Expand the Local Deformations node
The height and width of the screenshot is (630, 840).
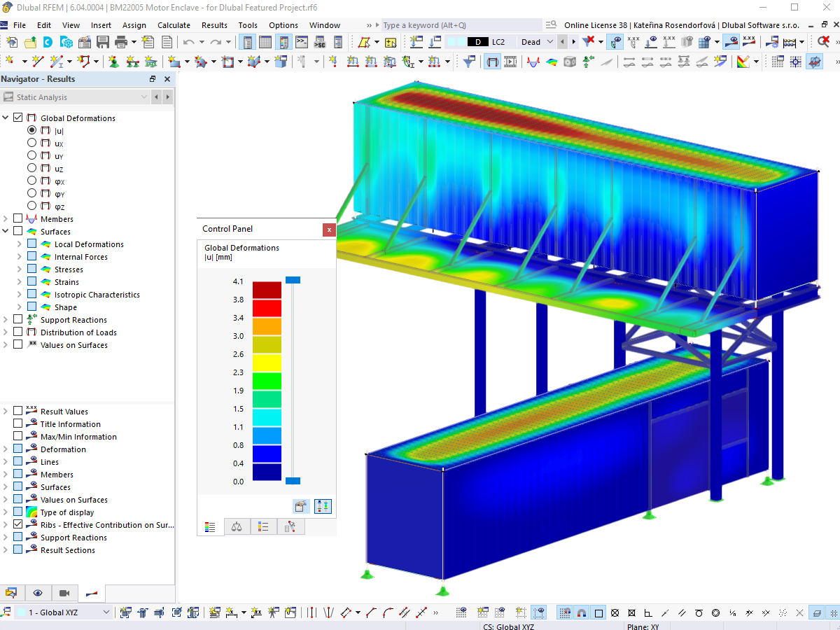[20, 244]
